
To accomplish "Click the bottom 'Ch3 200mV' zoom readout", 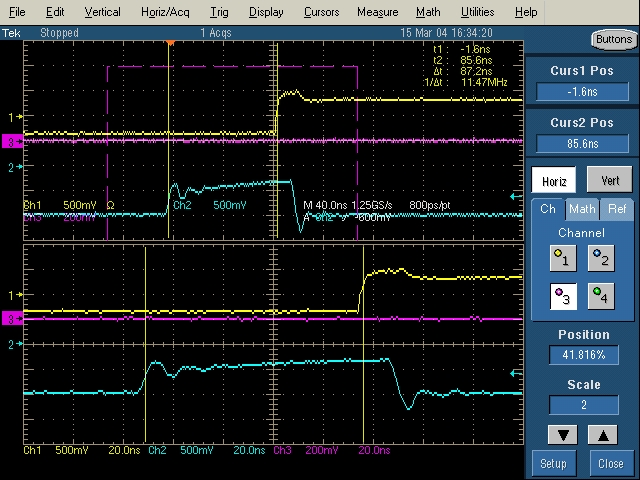I will pos(306,451).
